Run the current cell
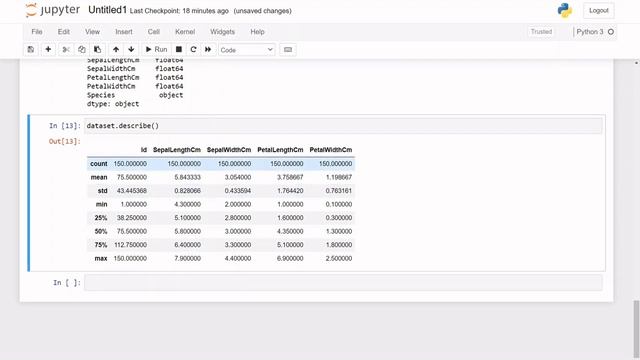 [156, 49]
